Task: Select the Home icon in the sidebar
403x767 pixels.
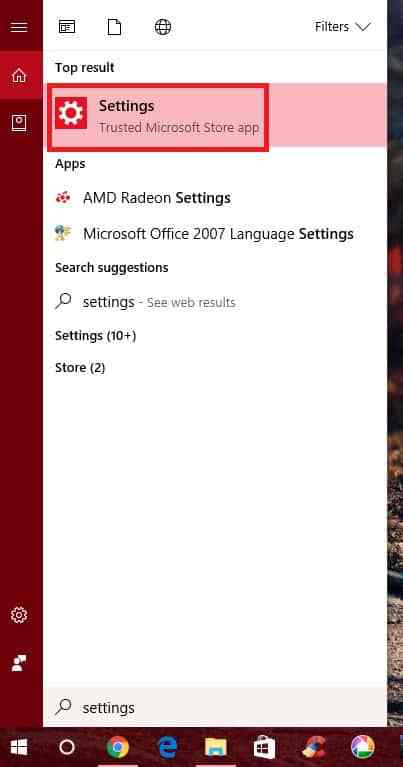Action: [19, 75]
